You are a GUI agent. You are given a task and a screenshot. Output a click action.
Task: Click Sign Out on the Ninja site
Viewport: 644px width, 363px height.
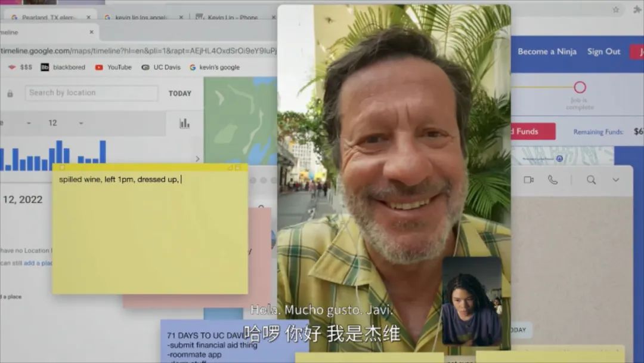point(603,51)
